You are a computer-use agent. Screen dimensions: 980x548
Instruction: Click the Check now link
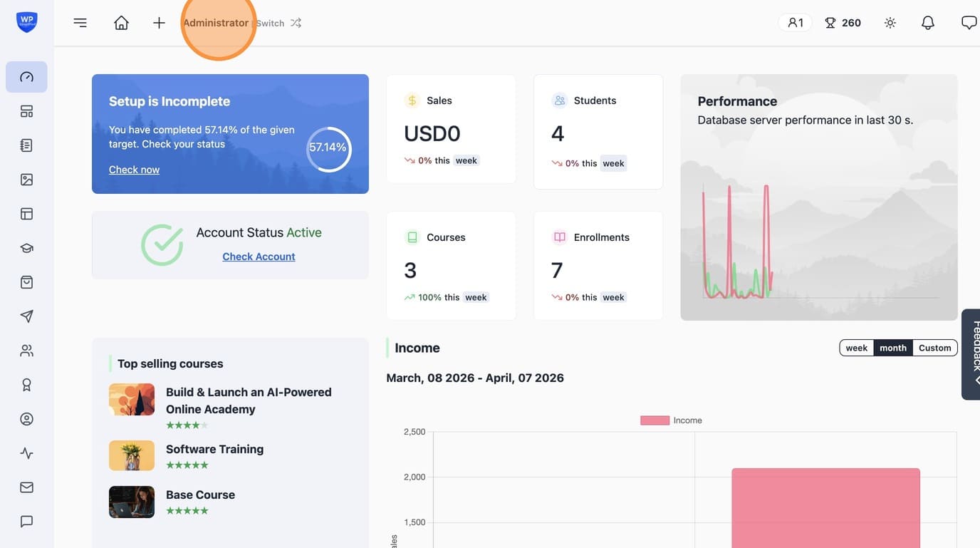134,170
